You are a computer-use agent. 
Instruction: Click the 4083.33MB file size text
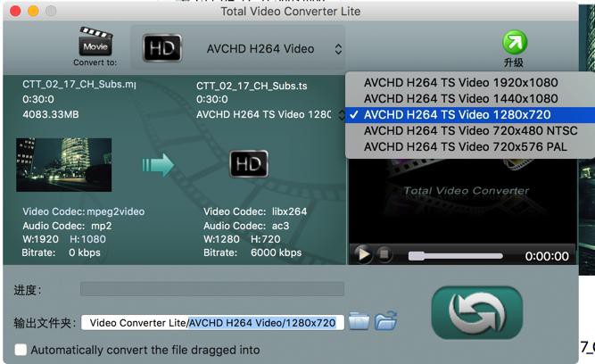[51, 114]
